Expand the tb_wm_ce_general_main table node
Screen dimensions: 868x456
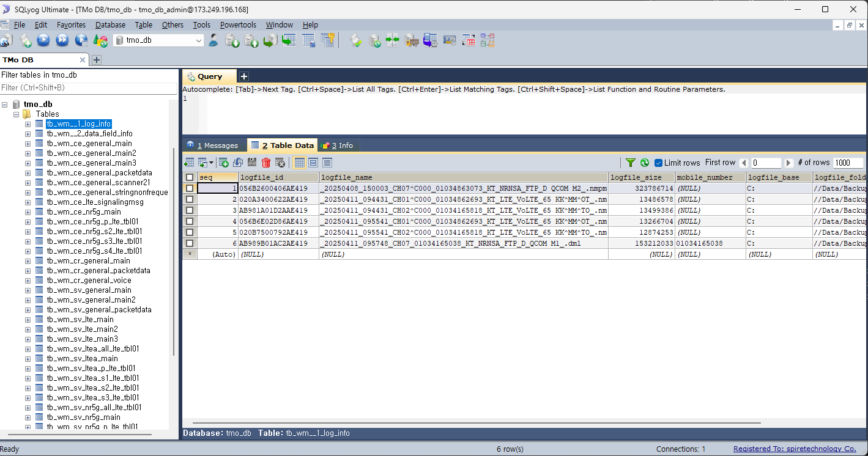28,144
